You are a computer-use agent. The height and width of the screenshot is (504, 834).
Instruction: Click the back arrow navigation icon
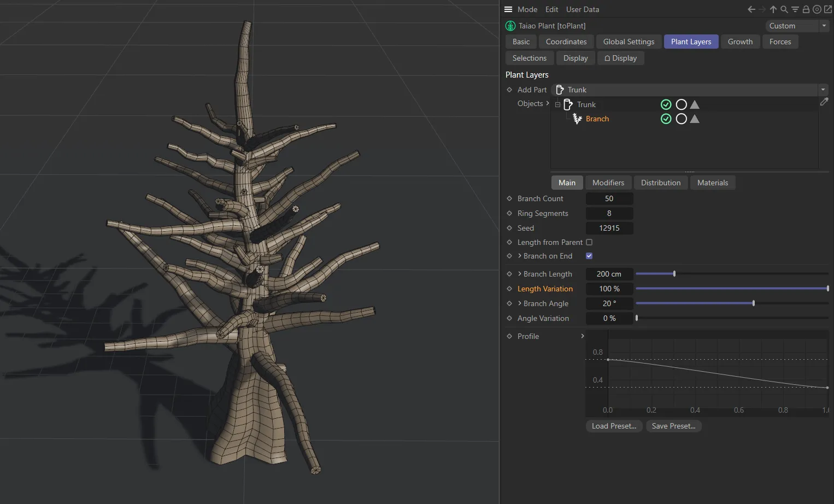[751, 9]
